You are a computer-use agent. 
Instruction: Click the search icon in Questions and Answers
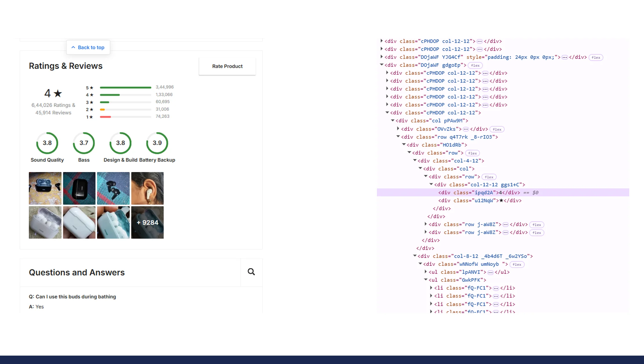(251, 272)
